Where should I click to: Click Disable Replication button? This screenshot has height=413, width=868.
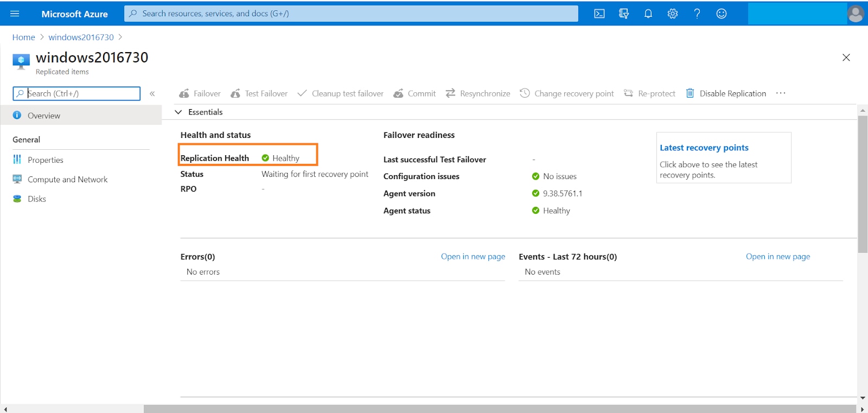(726, 93)
